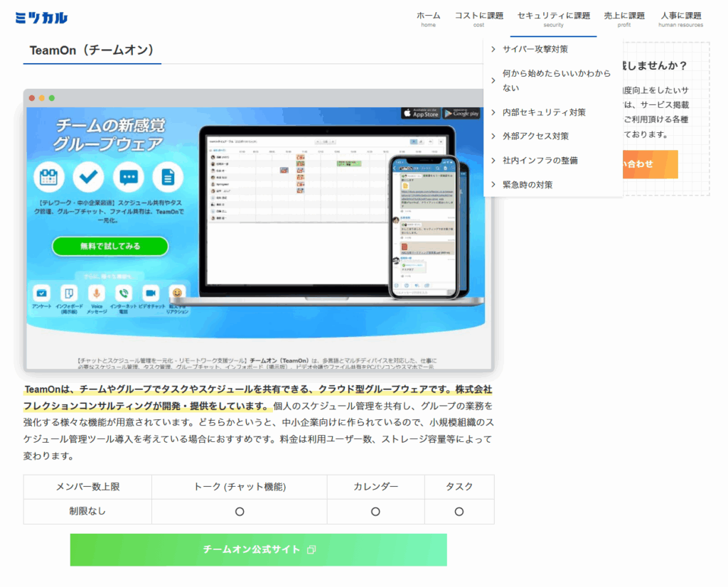Click the 絵文字リアクション emoji icon

[x=177, y=293]
